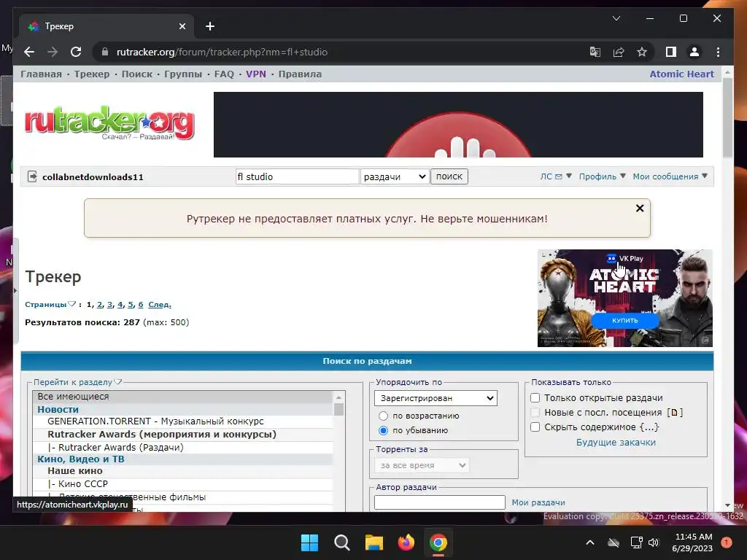Screen dimensions: 747x560
Task: Go to results page 2
Action: click(99, 304)
